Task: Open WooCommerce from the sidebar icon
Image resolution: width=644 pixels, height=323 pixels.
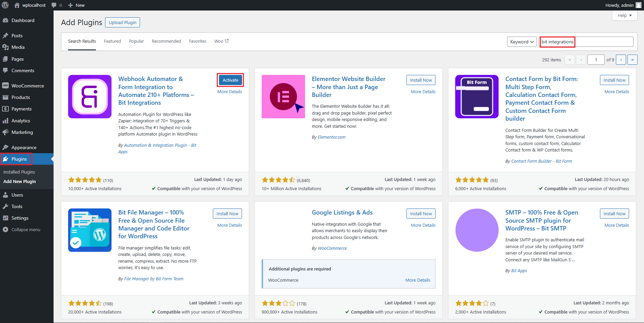Action: (x=5, y=86)
